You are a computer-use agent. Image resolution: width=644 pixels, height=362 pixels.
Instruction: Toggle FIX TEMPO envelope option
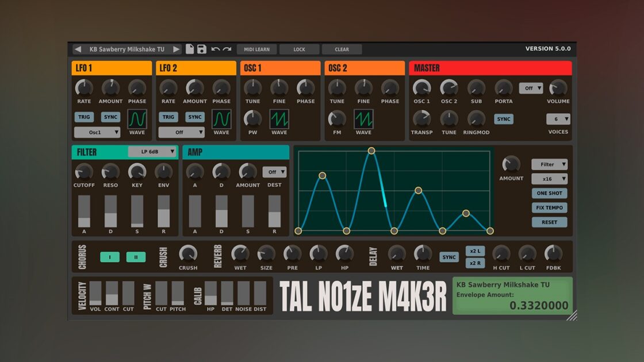pyautogui.click(x=550, y=207)
